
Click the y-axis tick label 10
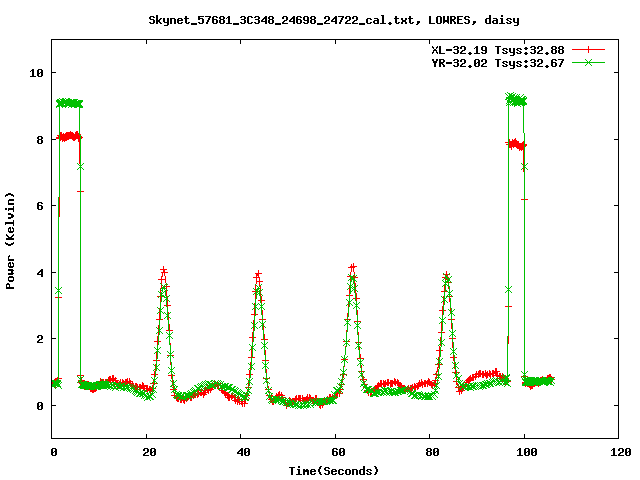[x=36, y=73]
